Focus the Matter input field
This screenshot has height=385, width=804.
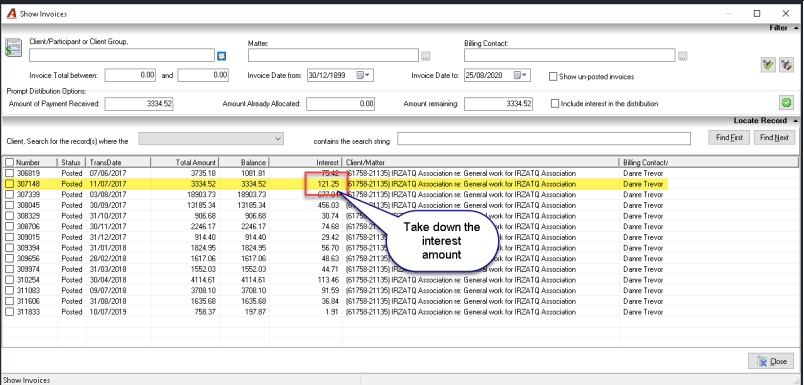pos(333,55)
